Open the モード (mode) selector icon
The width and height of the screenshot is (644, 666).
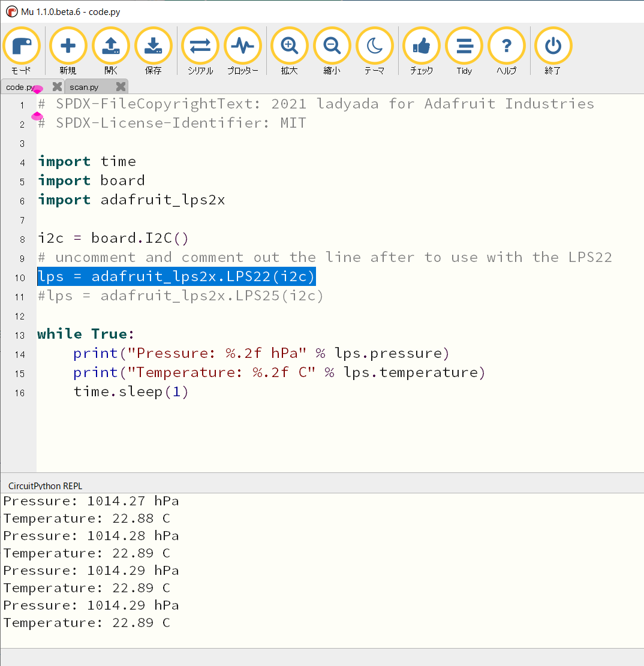click(x=22, y=46)
